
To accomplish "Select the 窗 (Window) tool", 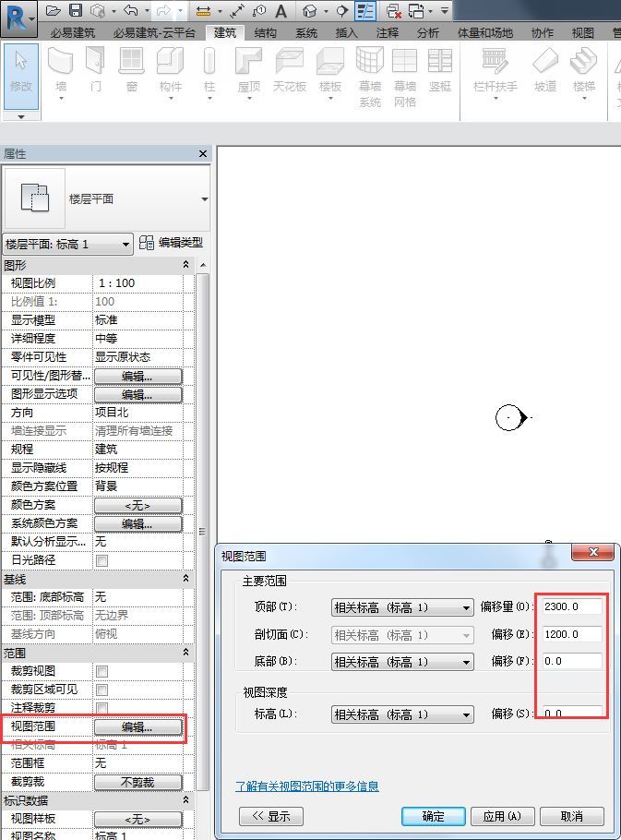I will pyautogui.click(x=132, y=63).
